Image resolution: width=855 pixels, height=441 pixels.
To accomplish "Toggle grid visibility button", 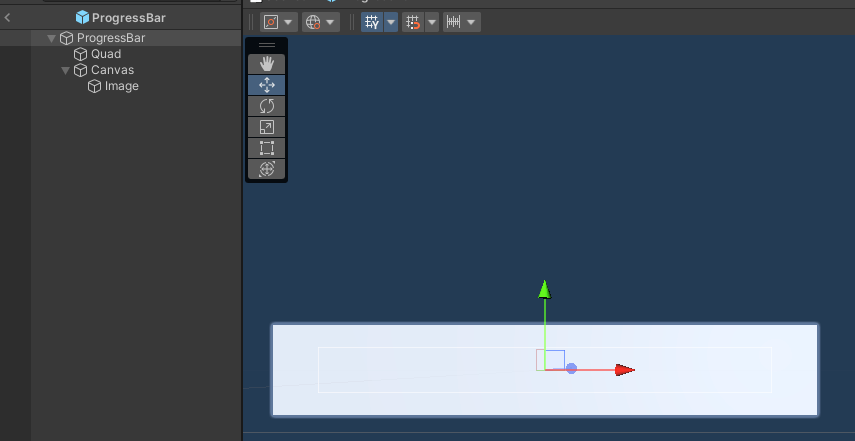I will point(372,22).
